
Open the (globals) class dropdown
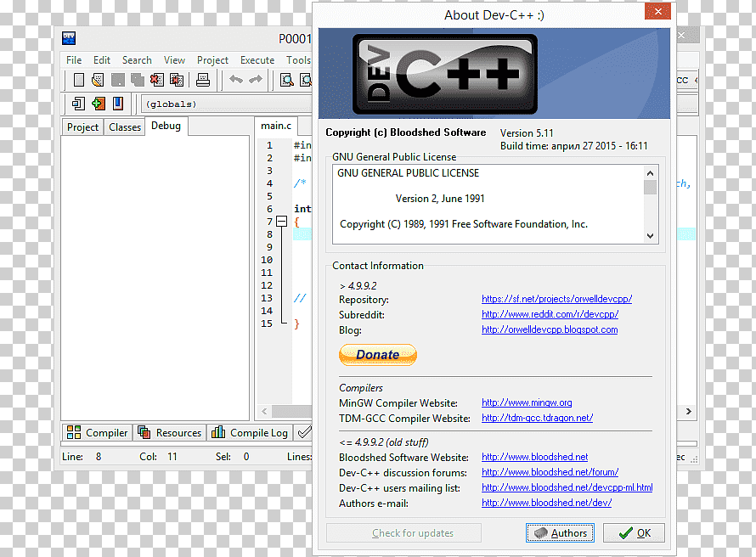point(227,104)
